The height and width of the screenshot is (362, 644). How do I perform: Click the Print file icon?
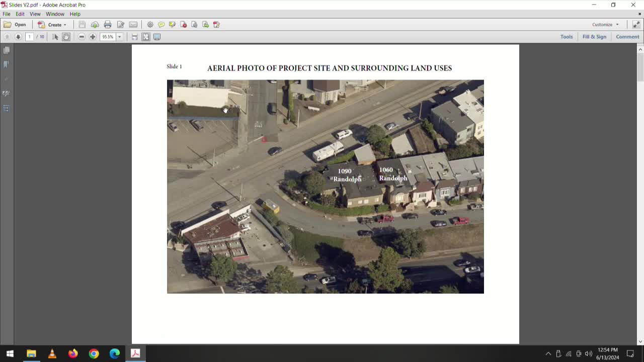click(x=108, y=25)
